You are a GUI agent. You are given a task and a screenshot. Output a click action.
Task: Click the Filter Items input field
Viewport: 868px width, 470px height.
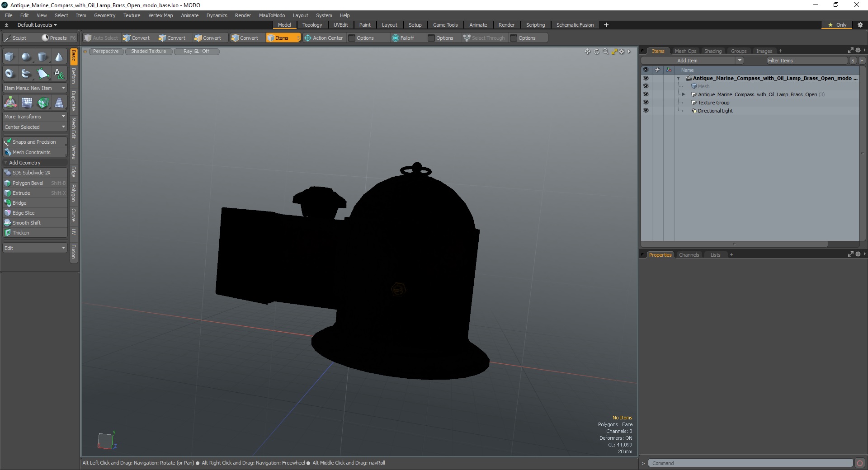click(x=807, y=61)
